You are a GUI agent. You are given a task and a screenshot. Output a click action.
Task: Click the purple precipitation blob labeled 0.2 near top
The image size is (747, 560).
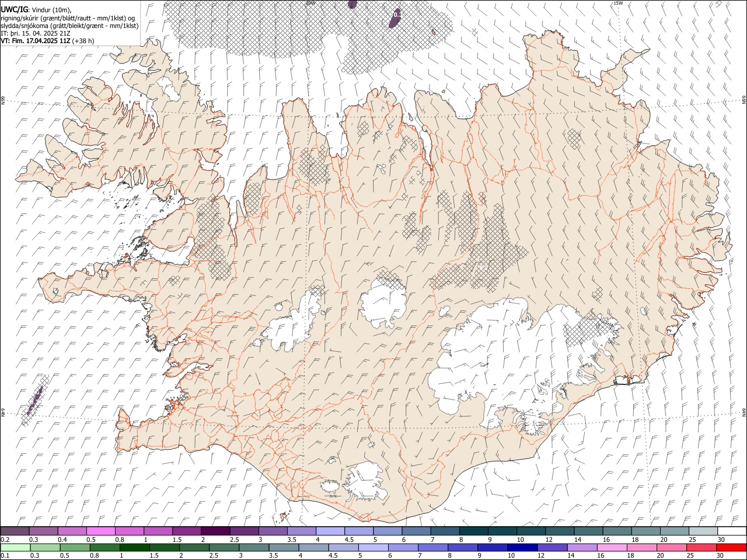(395, 18)
